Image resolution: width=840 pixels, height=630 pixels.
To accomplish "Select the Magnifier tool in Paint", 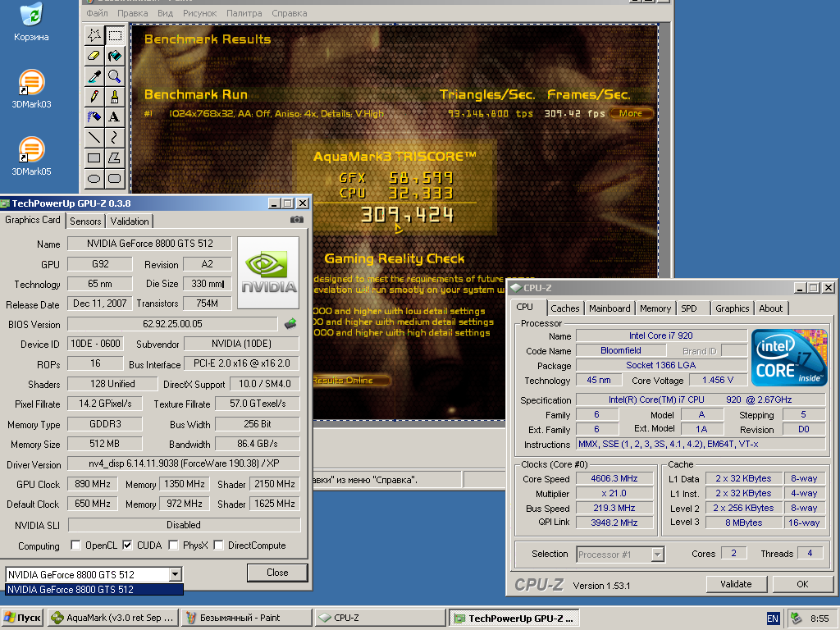I will click(x=115, y=76).
